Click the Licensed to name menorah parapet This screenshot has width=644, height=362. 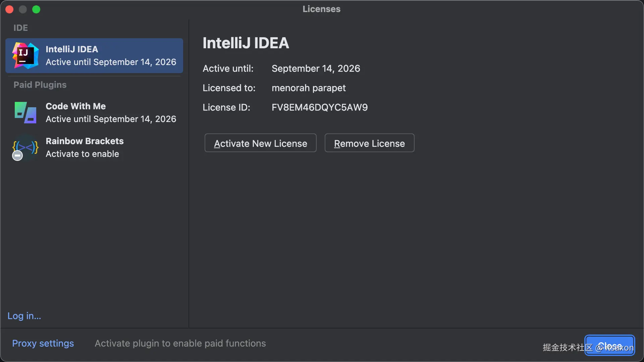click(308, 88)
